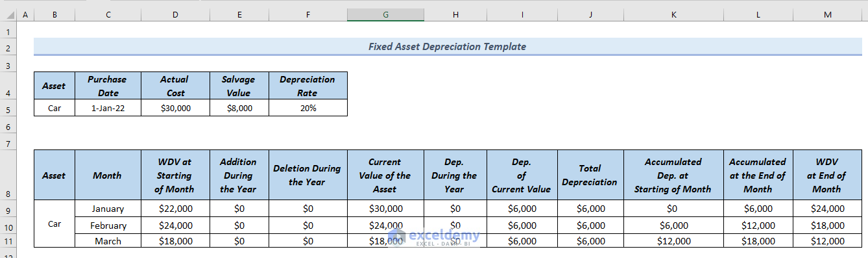Click the January month cell
Screen dimensions: 868x258
pos(108,209)
